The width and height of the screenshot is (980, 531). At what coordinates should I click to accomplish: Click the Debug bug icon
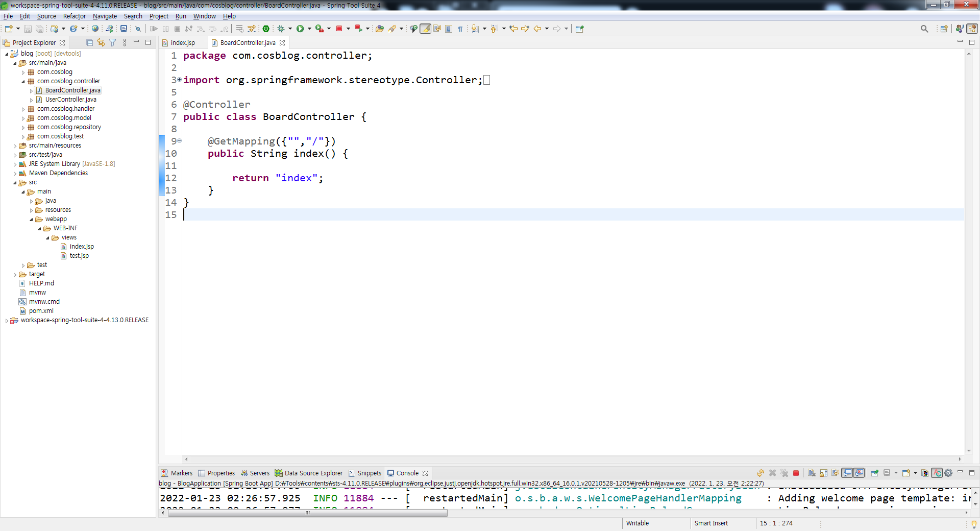281,29
